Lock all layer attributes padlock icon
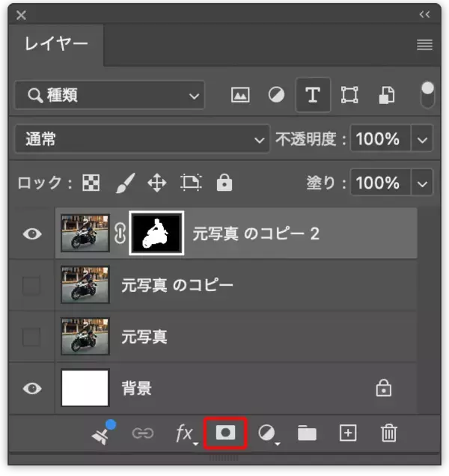This screenshot has height=476, width=449. 224,183
